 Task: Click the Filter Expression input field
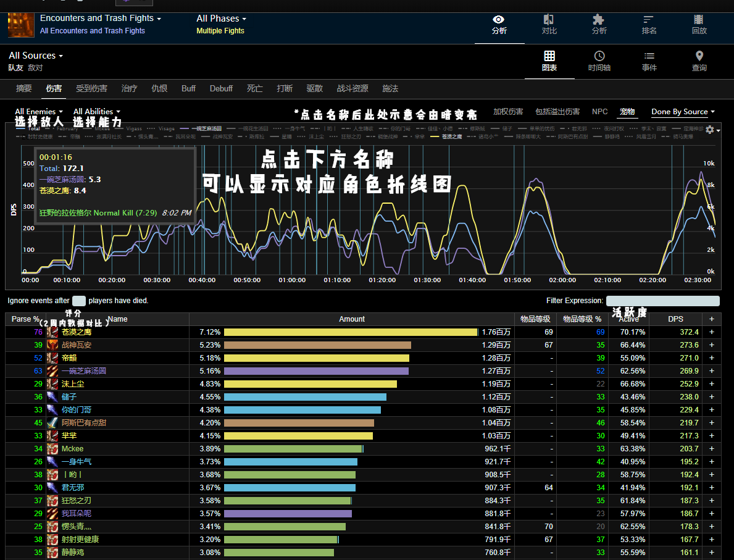coord(662,301)
